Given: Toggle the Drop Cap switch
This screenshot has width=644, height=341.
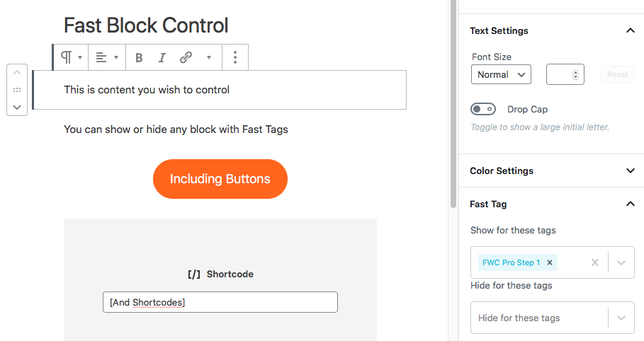Looking at the screenshot, I should pyautogui.click(x=483, y=109).
